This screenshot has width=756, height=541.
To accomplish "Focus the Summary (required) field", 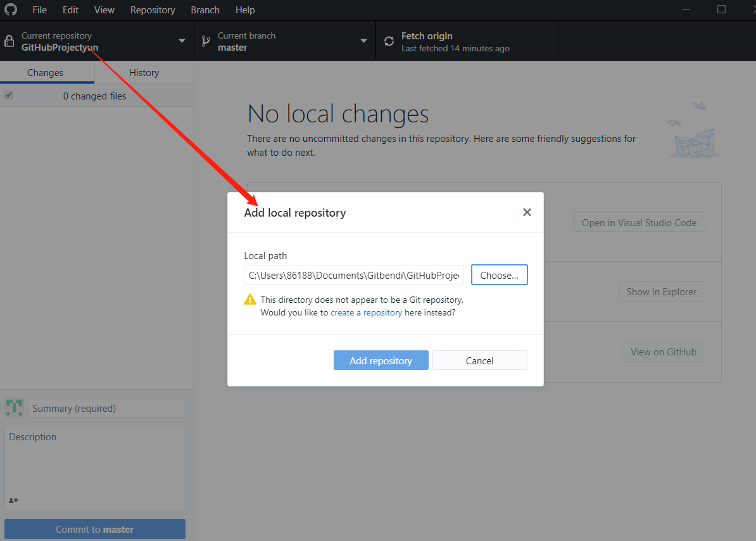I will pyautogui.click(x=106, y=408).
